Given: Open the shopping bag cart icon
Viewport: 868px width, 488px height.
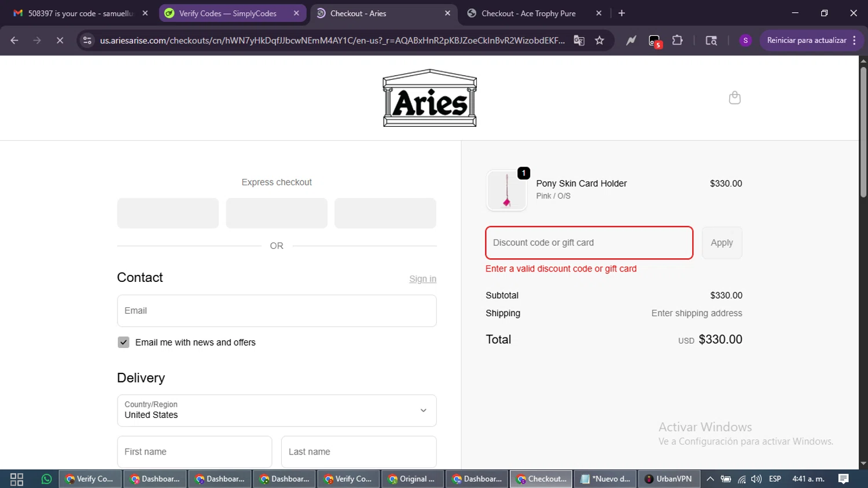Looking at the screenshot, I should pyautogui.click(x=734, y=98).
